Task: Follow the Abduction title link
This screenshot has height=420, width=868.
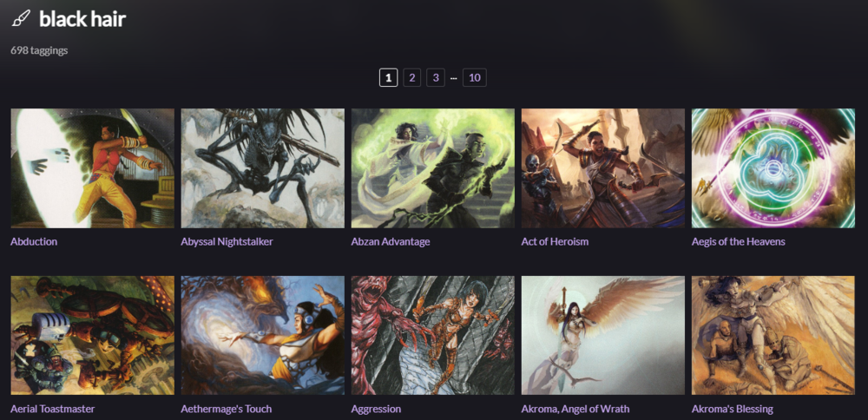Action: coord(34,242)
